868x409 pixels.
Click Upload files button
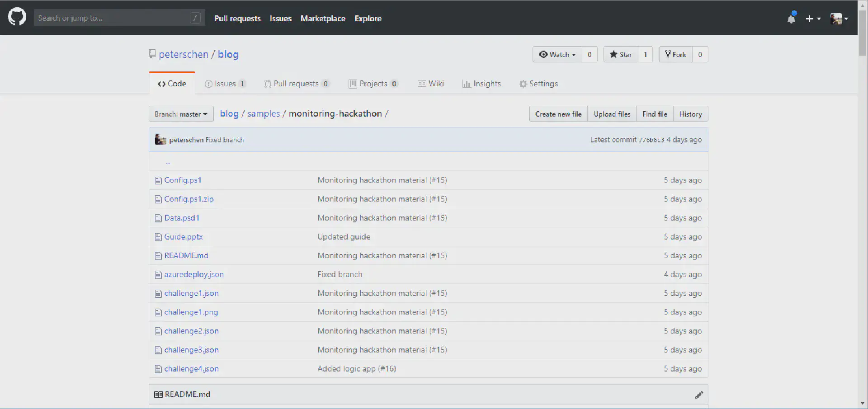[x=612, y=114]
